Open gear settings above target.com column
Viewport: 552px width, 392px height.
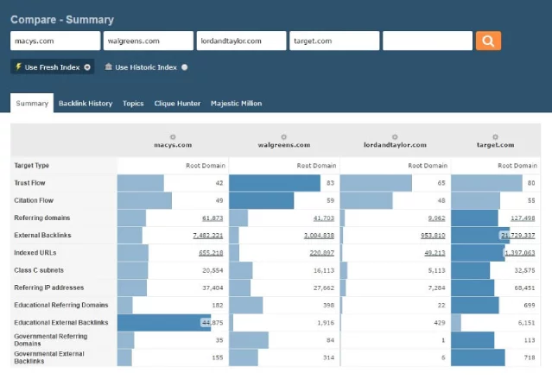[495, 137]
